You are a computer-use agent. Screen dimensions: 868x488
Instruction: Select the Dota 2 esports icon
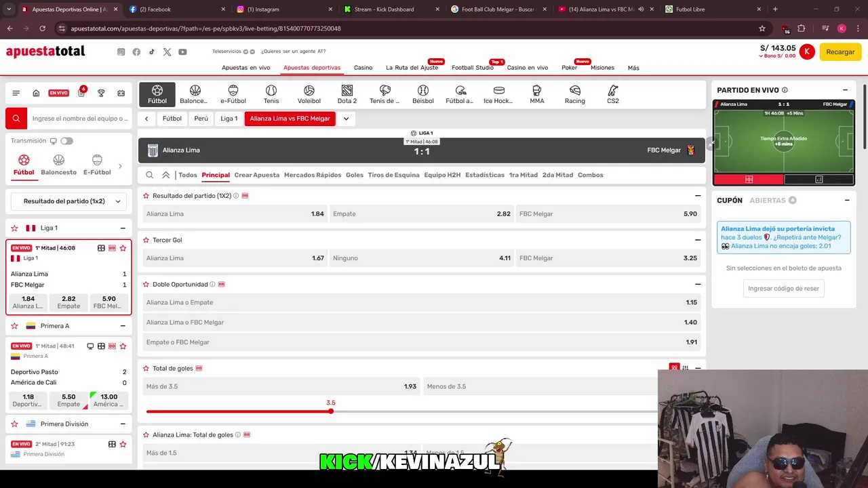[347, 95]
